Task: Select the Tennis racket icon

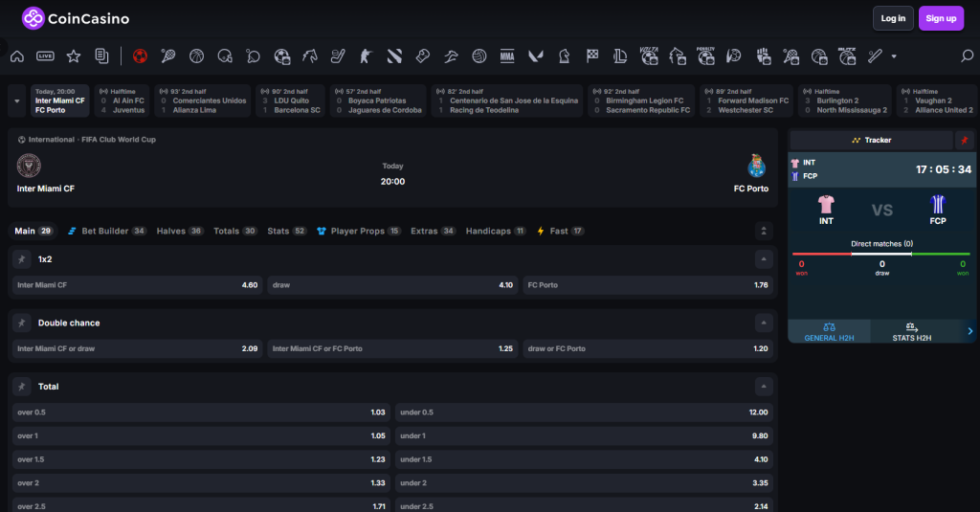Action: coord(168,56)
